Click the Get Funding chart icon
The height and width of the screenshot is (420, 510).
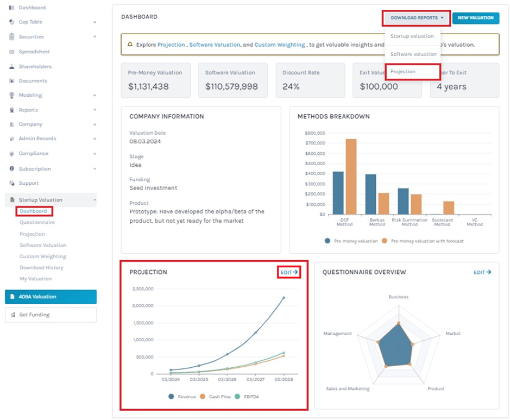pyautogui.click(x=13, y=315)
